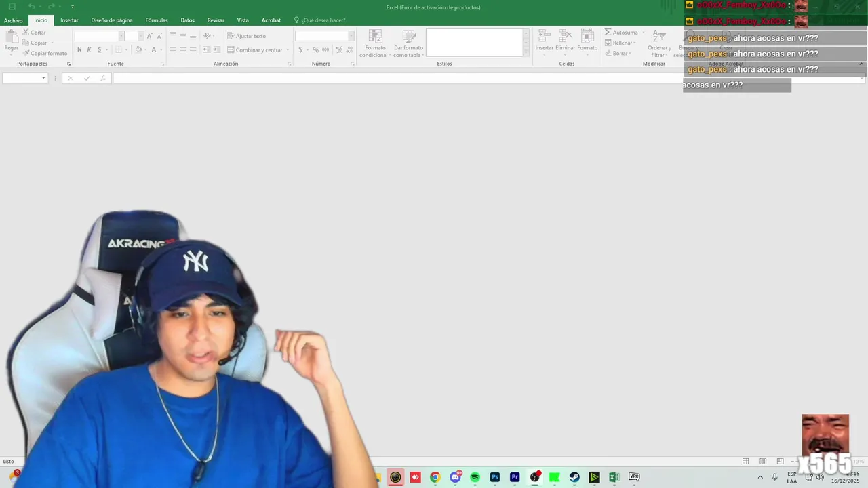Align text left in cell
The image size is (868, 488).
click(x=173, y=49)
